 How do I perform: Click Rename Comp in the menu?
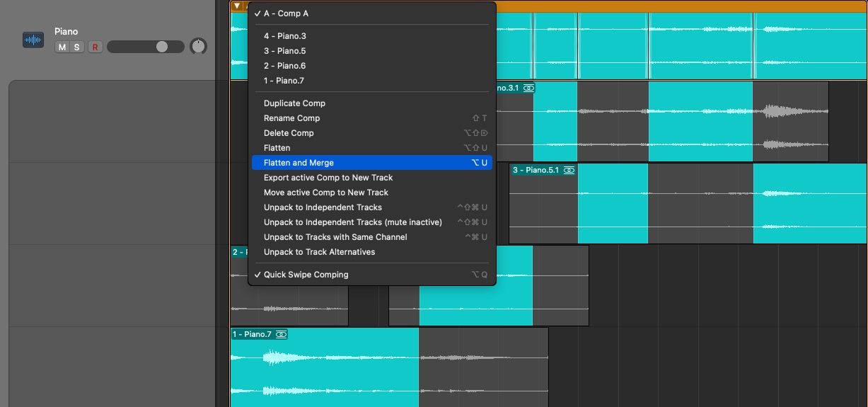(x=291, y=118)
